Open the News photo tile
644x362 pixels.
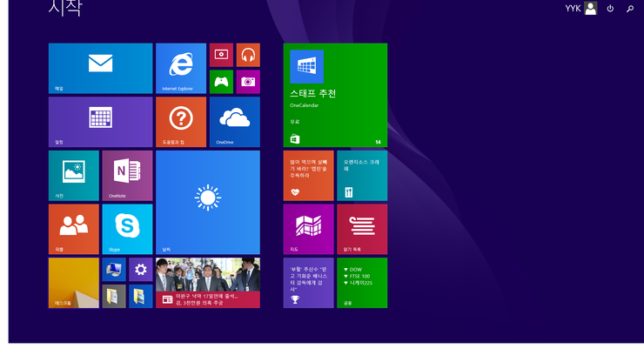tap(208, 283)
